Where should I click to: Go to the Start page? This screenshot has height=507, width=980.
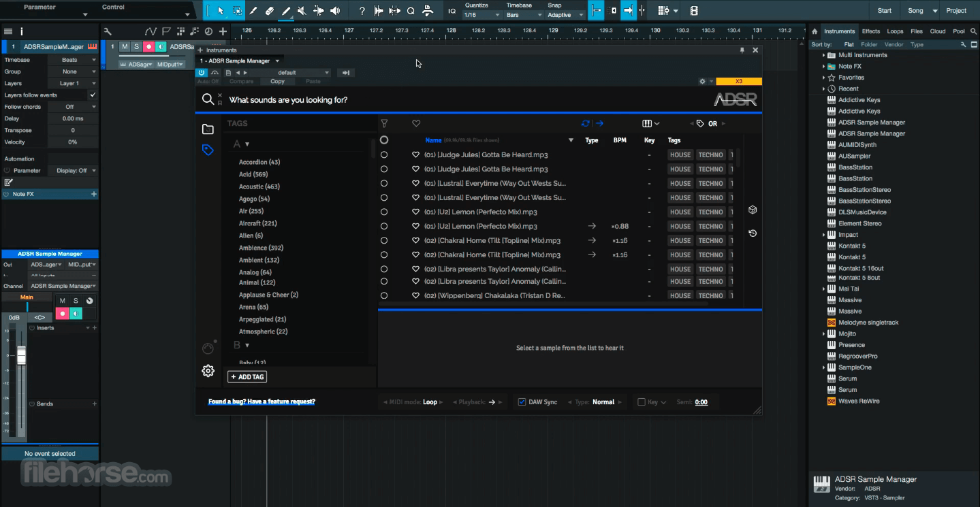[x=885, y=11]
